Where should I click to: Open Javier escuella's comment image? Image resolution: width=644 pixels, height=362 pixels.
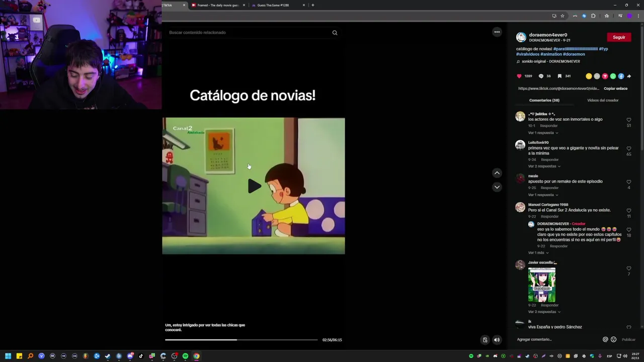(542, 285)
